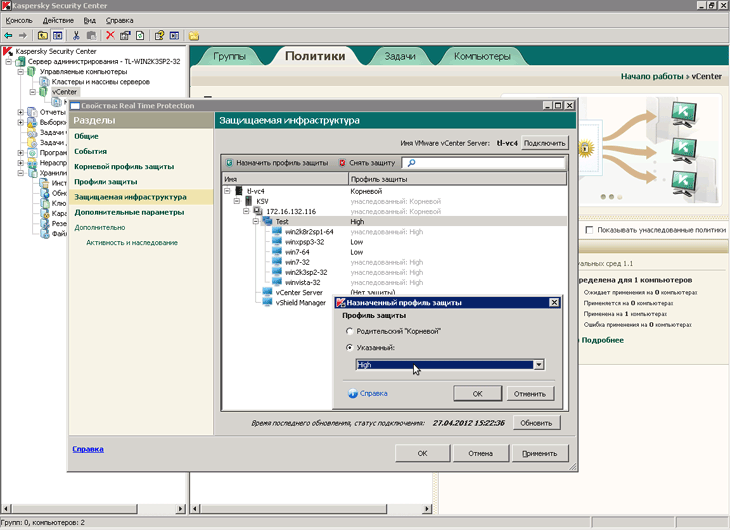Open the Вид menu
Image resolution: width=730 pixels, height=530 pixels.
(x=89, y=20)
